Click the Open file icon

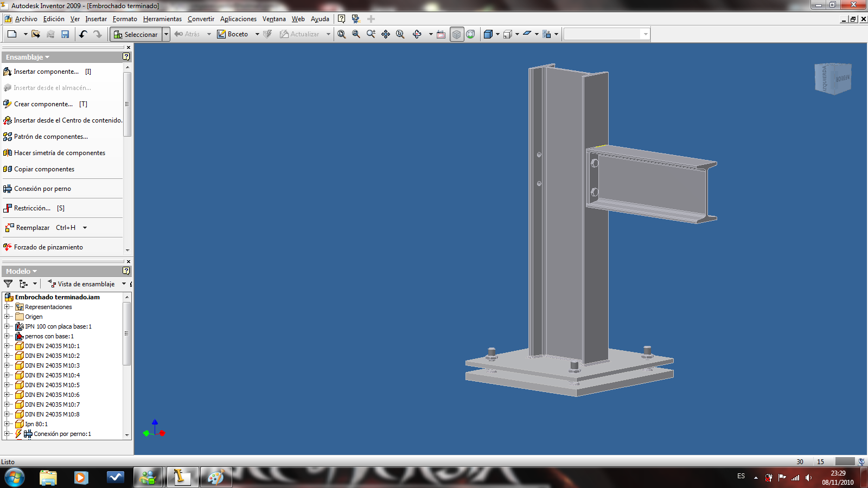36,34
